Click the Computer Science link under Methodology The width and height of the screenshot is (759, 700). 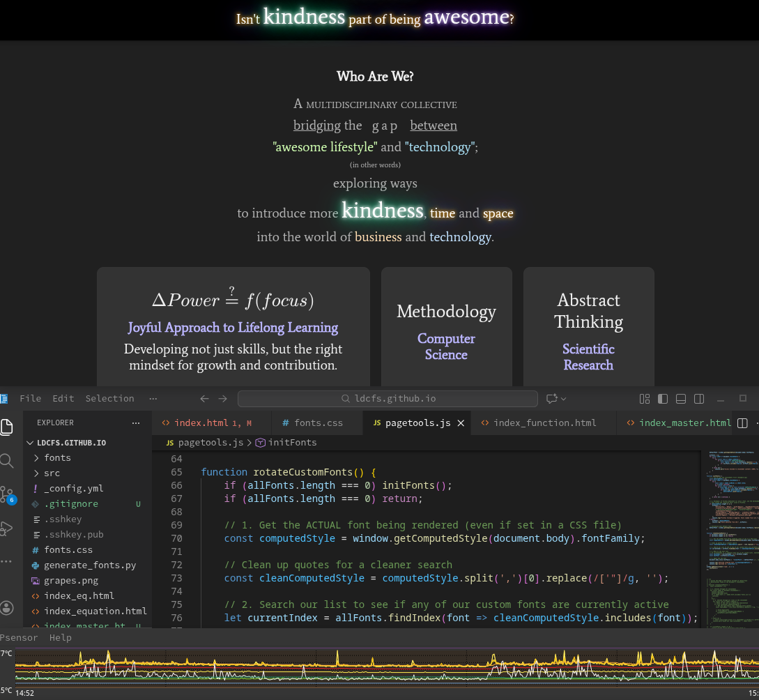coord(446,347)
